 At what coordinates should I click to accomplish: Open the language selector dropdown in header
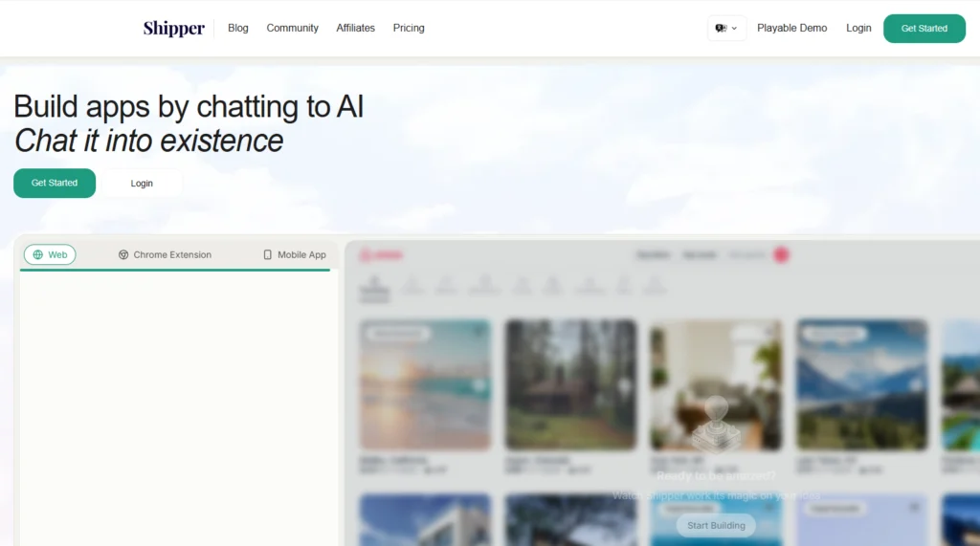726,29
